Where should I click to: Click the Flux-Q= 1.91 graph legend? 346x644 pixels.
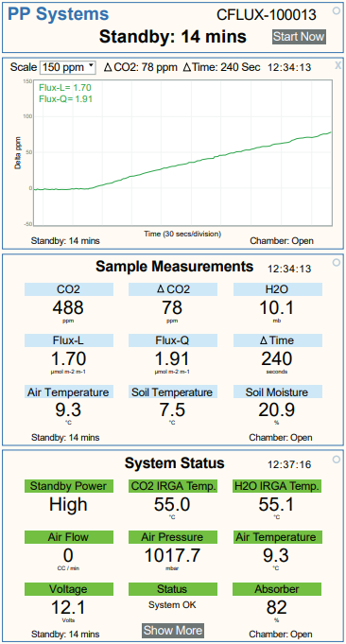coord(65,98)
